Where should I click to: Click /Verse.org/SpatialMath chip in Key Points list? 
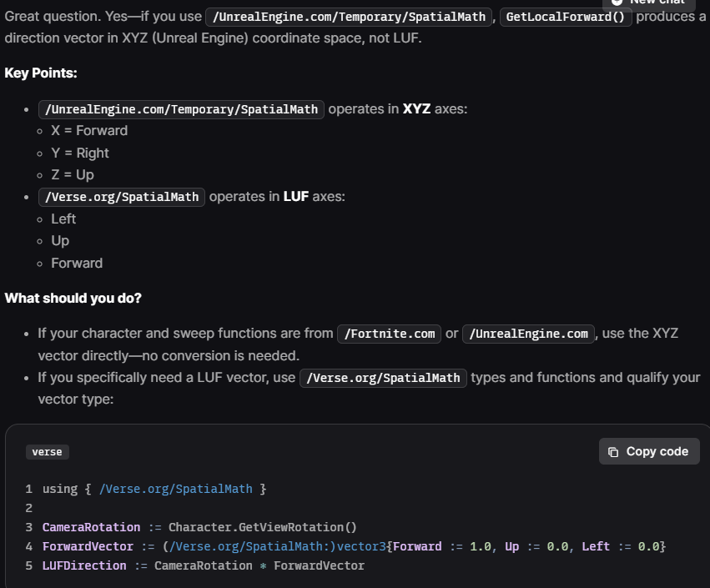(122, 198)
